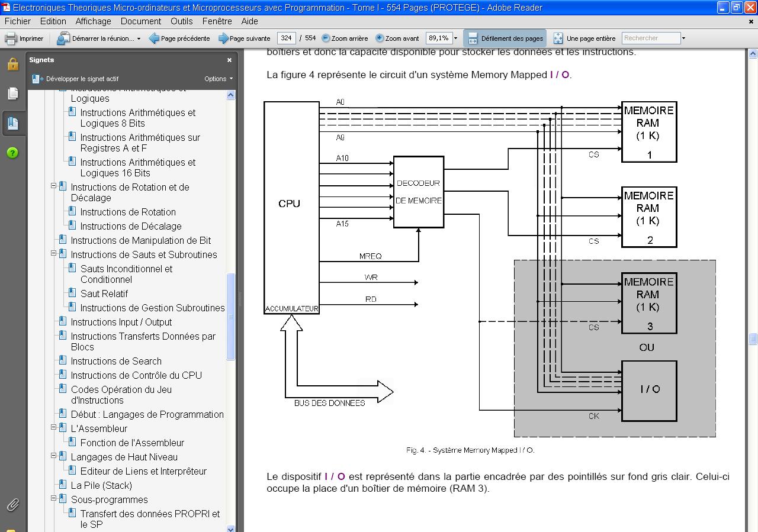Open bookmark Instructions de Gestion Subroutines

click(153, 308)
